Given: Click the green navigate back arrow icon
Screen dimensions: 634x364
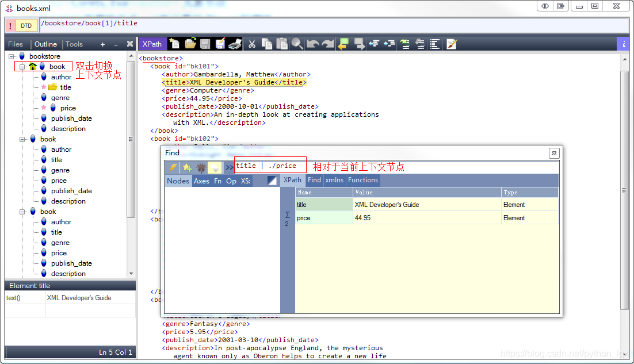Looking at the screenshot, I should coord(343,44).
